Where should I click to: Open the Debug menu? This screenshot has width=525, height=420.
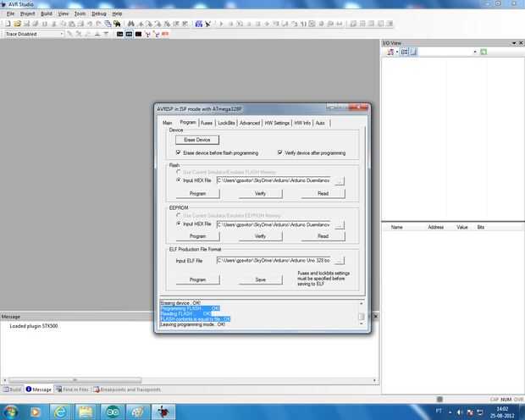point(99,14)
